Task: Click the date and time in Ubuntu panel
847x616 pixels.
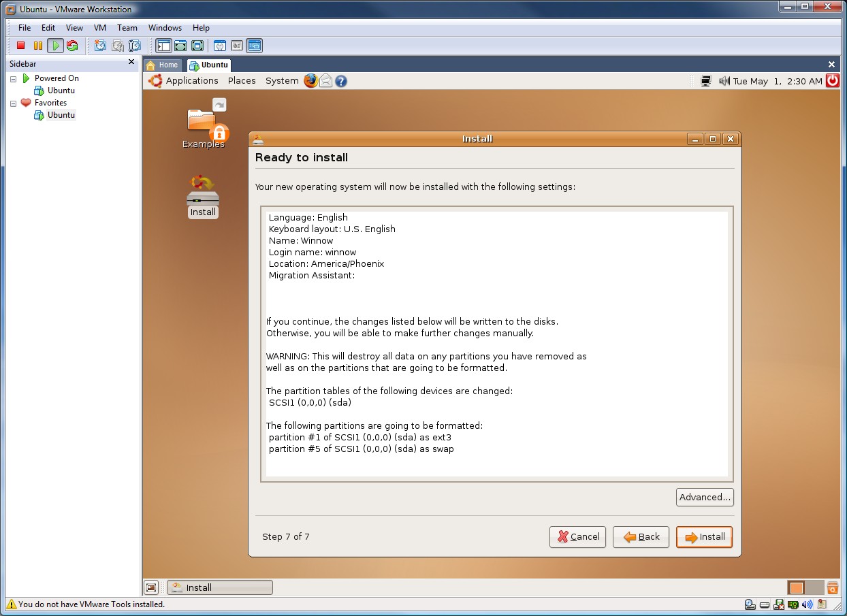Action: click(x=778, y=81)
